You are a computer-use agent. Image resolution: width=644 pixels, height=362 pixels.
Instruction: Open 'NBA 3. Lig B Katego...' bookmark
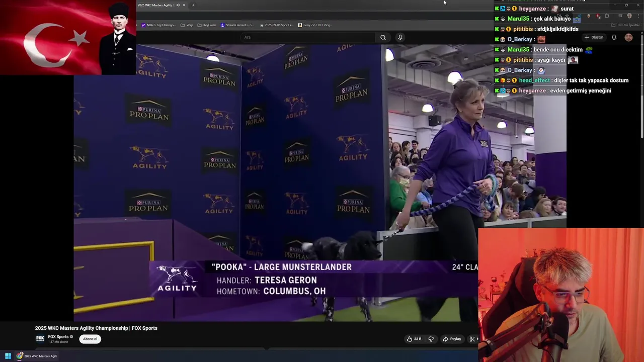point(158,25)
